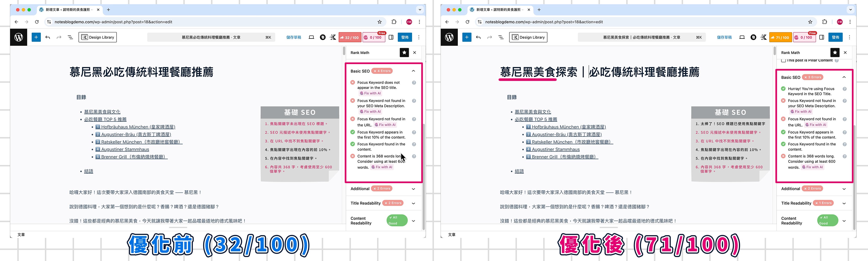Click the laptop preview icon in the 71/100 editor
The width and height of the screenshot is (868, 261).
coord(742,37)
